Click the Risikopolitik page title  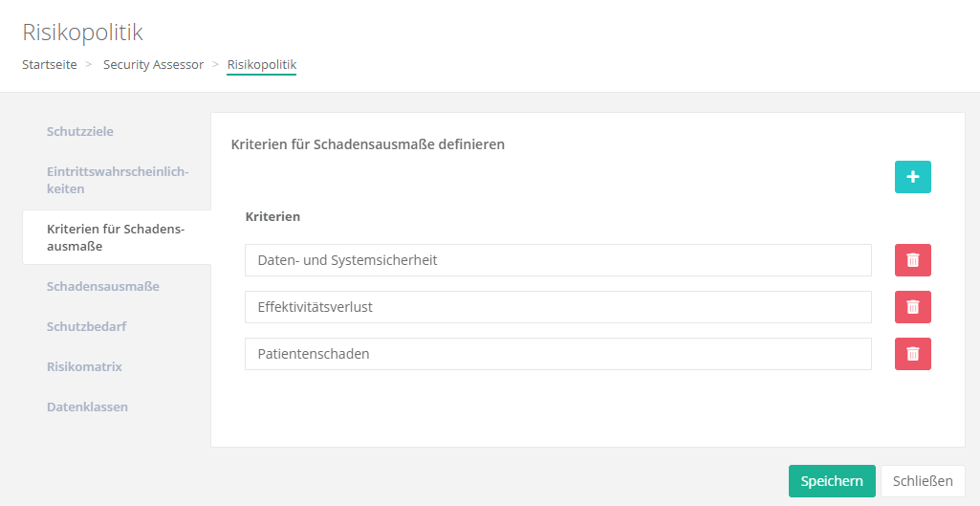click(x=82, y=33)
